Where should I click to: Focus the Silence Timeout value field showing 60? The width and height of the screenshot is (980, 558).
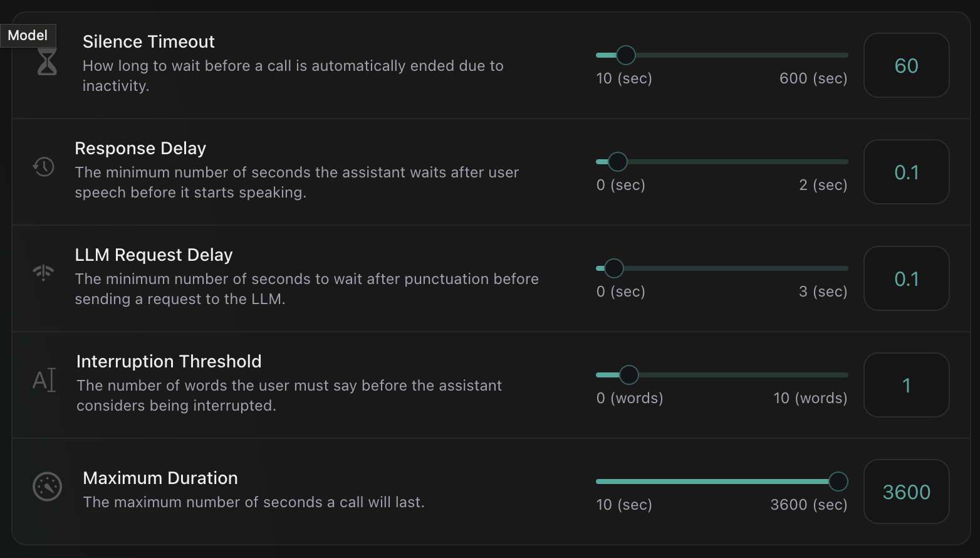(x=906, y=66)
